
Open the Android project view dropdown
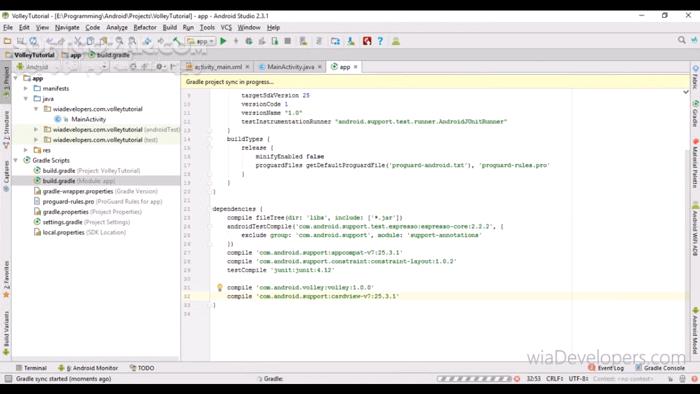tap(61, 67)
